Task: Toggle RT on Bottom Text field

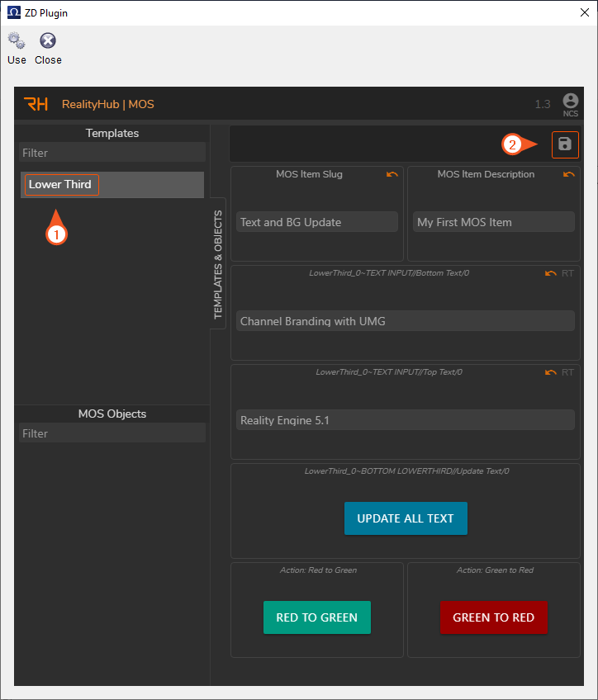Action: point(567,273)
